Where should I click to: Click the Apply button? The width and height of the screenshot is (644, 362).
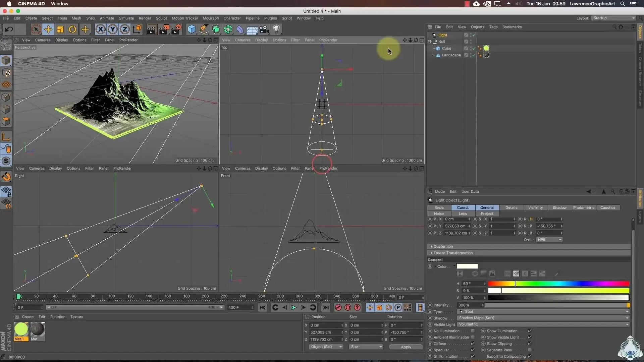[x=406, y=347]
